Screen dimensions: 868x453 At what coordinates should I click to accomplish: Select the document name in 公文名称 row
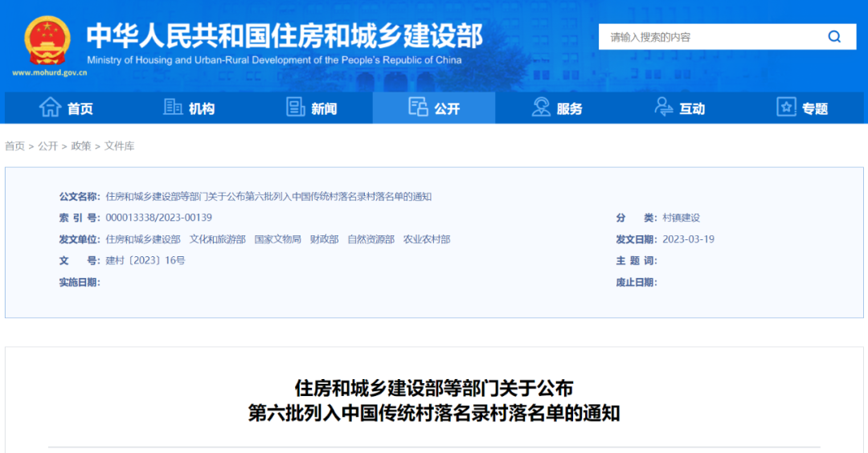268,196
